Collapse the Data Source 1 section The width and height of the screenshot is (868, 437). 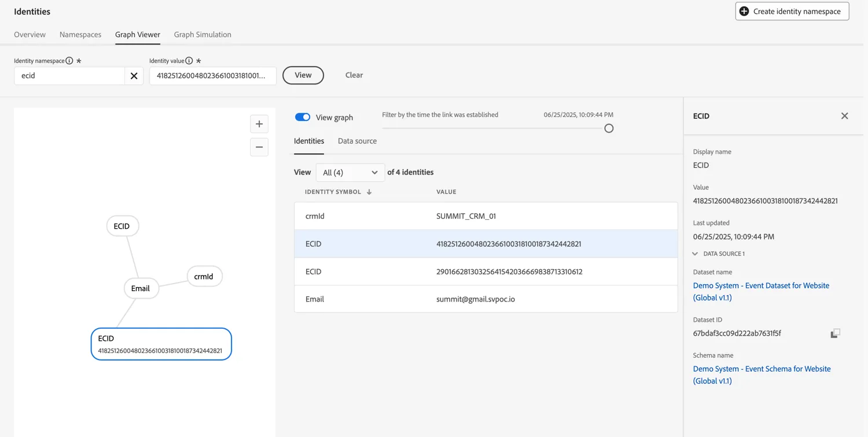tap(695, 254)
